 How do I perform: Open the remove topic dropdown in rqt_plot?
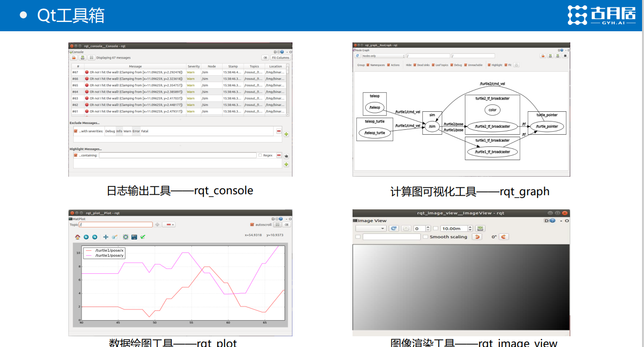coord(169,225)
